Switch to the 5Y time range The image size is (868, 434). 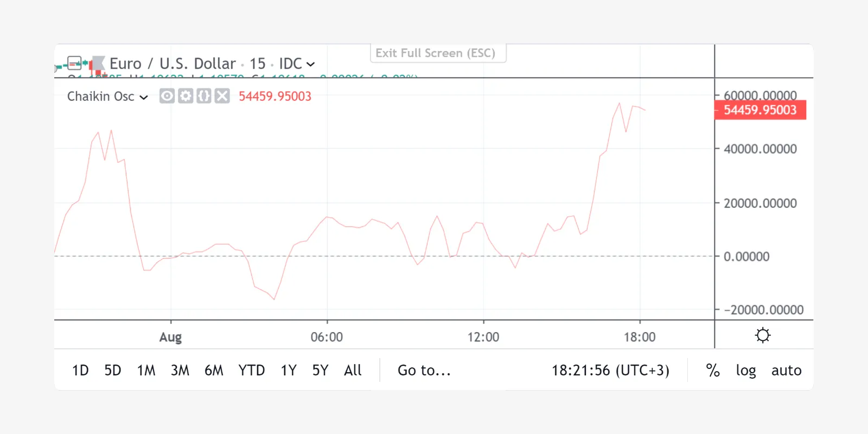point(320,371)
